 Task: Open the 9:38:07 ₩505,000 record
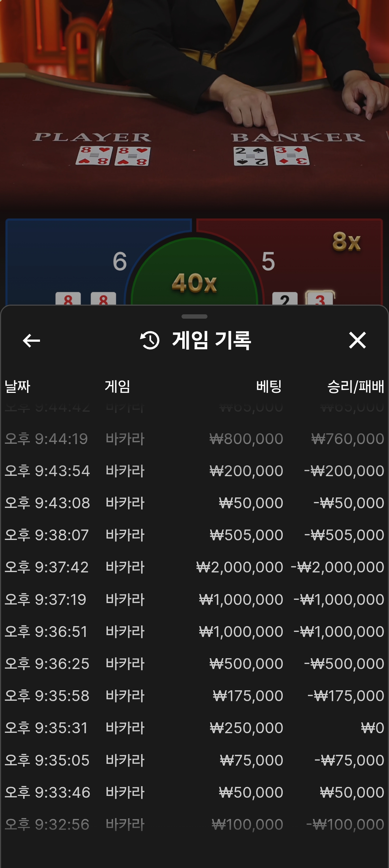tap(194, 535)
